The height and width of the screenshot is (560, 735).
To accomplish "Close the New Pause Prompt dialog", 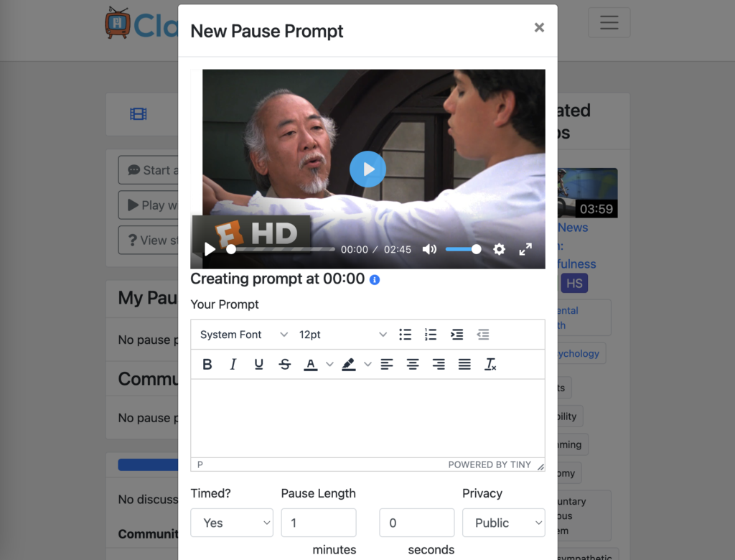I will (539, 28).
